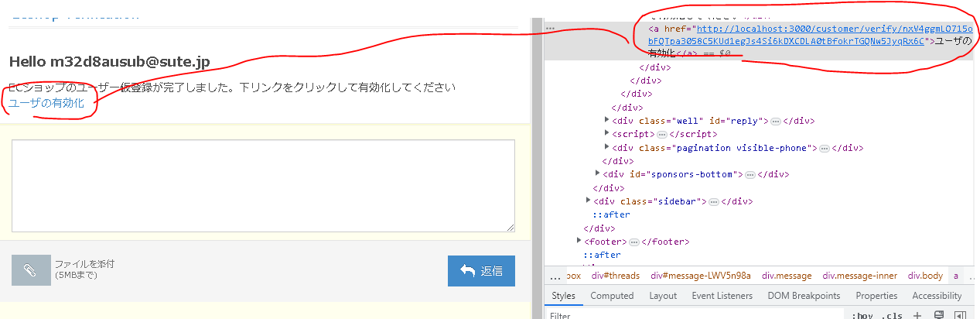Click the reply message text area

263,186
